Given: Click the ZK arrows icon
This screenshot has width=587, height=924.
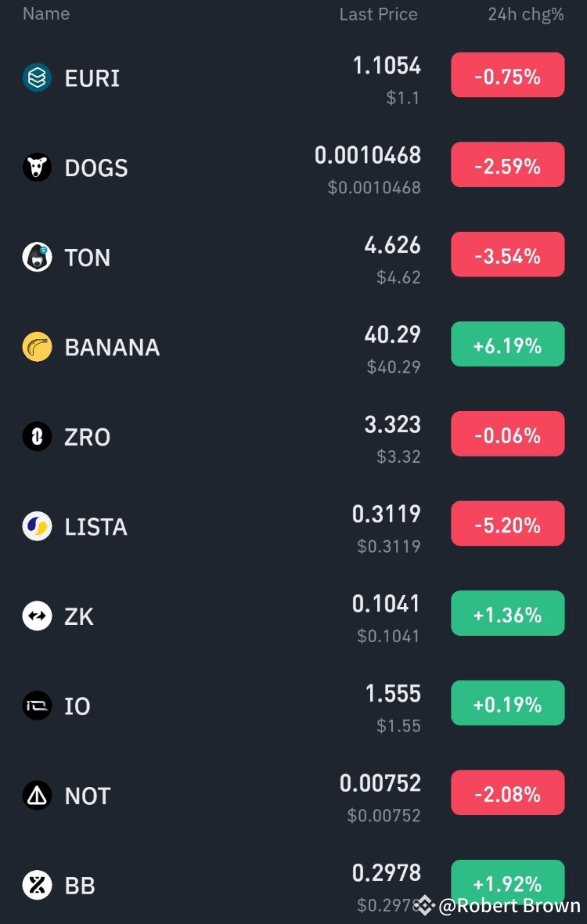Looking at the screenshot, I should [x=37, y=616].
